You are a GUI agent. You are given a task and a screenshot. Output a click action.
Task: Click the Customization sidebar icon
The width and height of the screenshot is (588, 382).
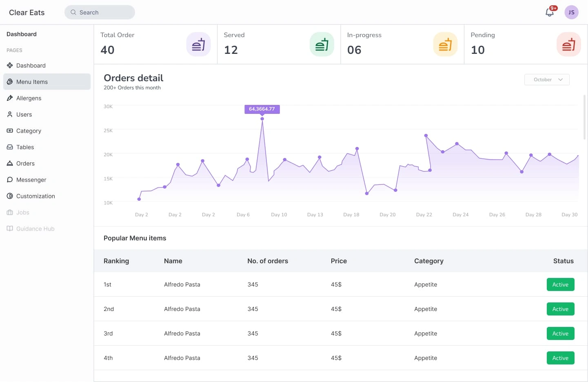pyautogui.click(x=10, y=196)
